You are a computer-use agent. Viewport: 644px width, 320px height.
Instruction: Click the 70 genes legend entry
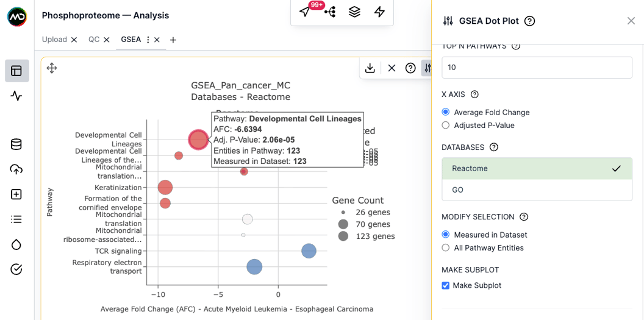363,224
